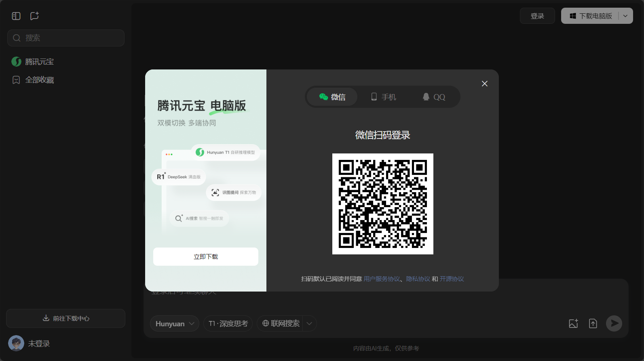
Task: Toggle T1·深度思考 mode
Action: tap(228, 323)
